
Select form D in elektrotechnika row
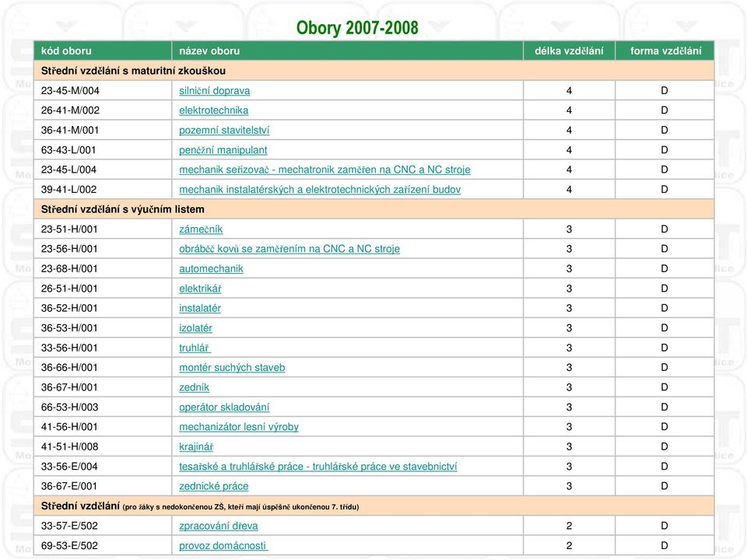pos(665,110)
